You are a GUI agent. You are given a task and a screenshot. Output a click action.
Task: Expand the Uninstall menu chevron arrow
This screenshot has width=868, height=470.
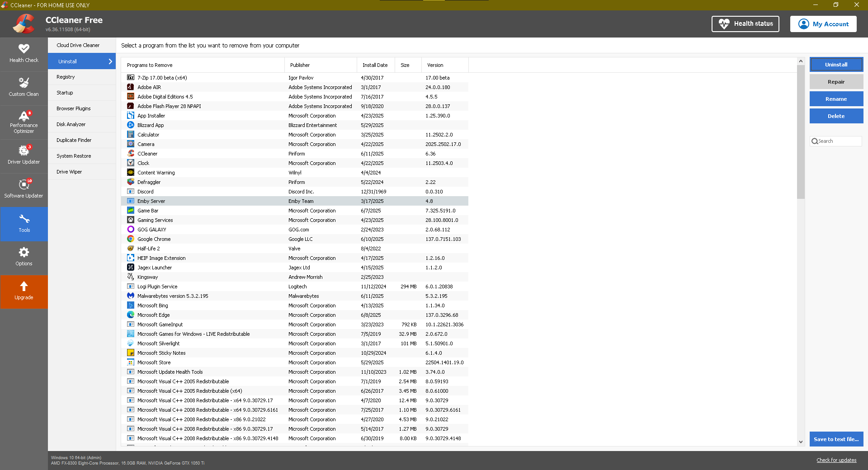click(x=110, y=61)
